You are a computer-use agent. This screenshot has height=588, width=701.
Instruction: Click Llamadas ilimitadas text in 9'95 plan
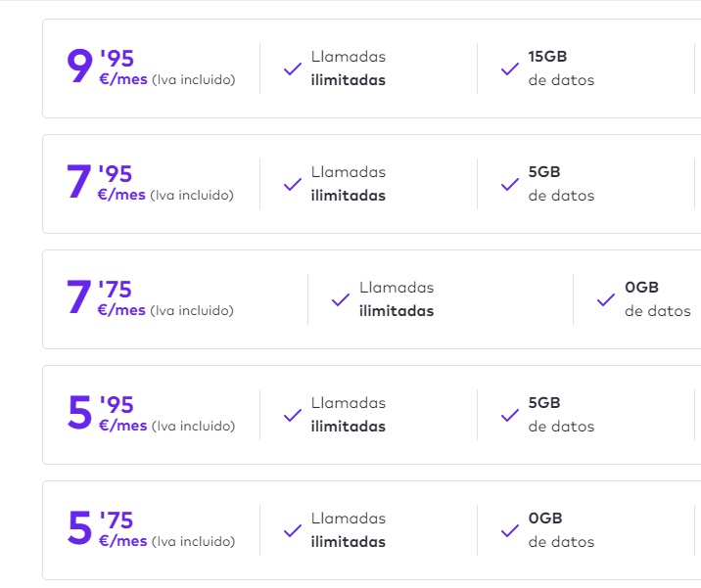(349, 68)
